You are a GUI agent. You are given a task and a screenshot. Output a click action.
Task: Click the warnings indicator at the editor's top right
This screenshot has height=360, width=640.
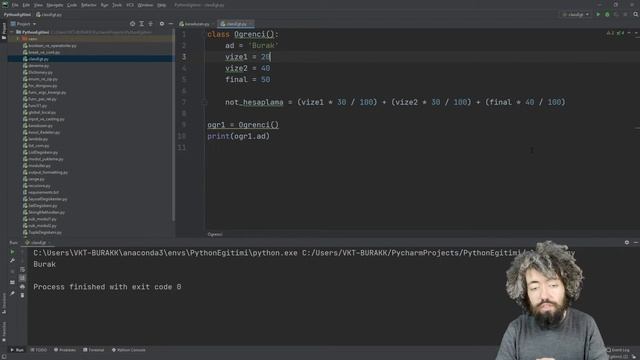click(615, 33)
